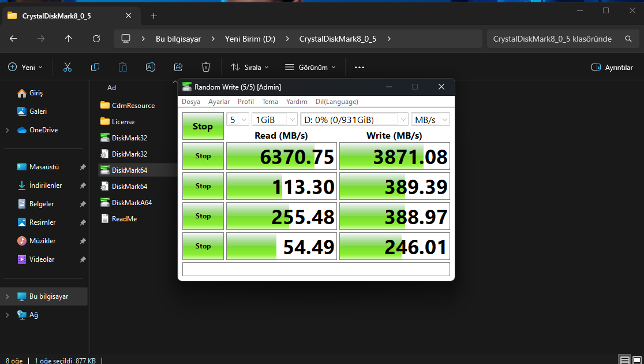Refresh the Explorer folder view
Screen dimensions: 644x364
[96, 39]
